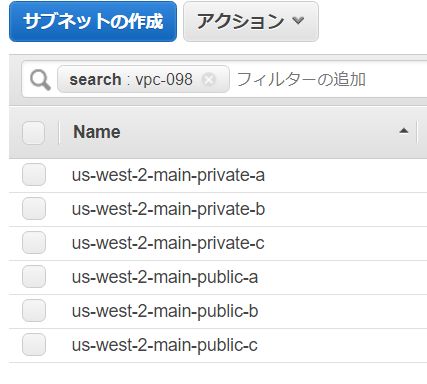The height and width of the screenshot is (384, 427).
Task: Select the us-west-2-main-public-b subnet row
Action: tap(218, 311)
